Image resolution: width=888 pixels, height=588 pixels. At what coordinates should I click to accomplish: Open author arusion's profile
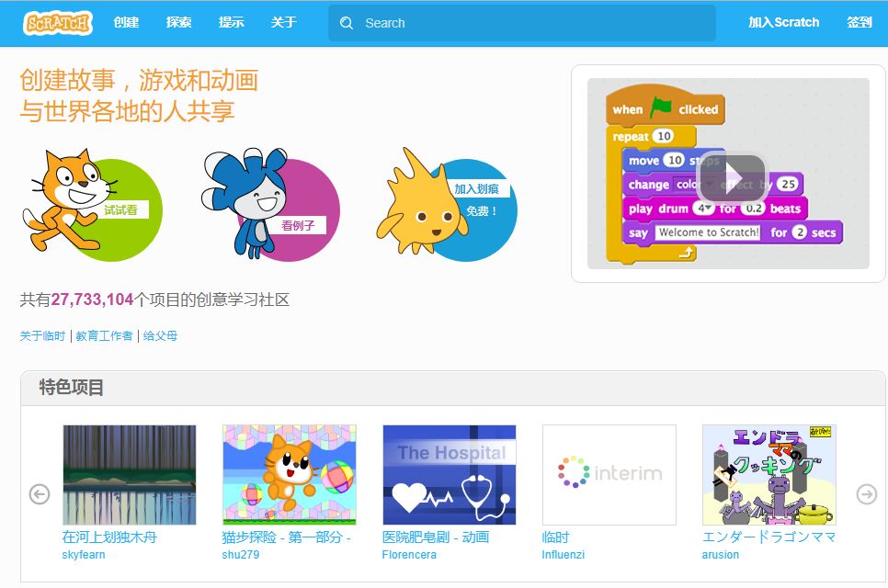721,555
